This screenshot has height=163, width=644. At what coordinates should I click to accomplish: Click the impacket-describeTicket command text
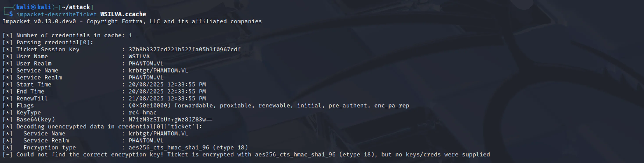[57, 14]
